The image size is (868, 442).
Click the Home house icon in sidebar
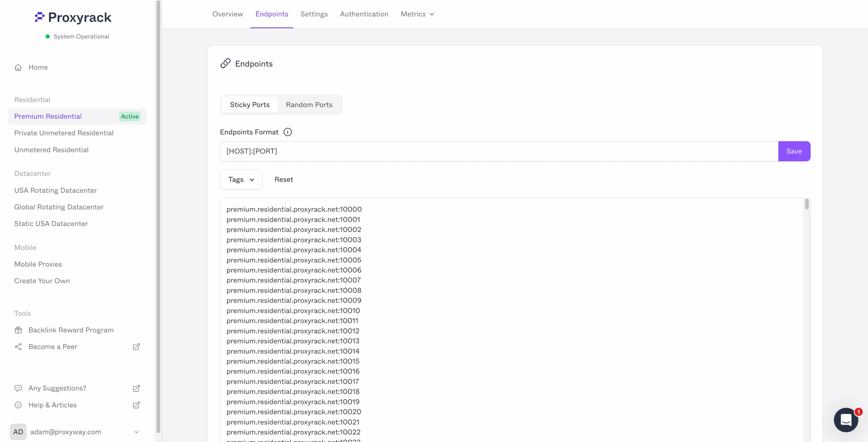18,67
